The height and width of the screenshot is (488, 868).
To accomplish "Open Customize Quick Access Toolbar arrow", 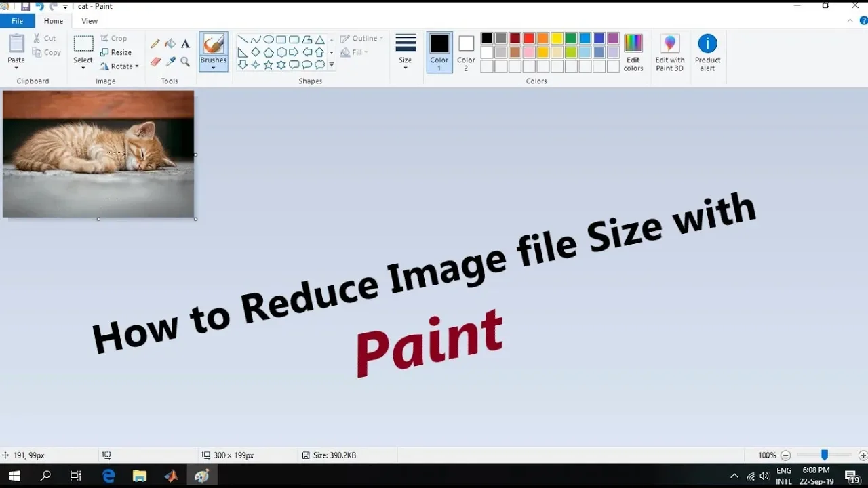I will (x=66, y=7).
